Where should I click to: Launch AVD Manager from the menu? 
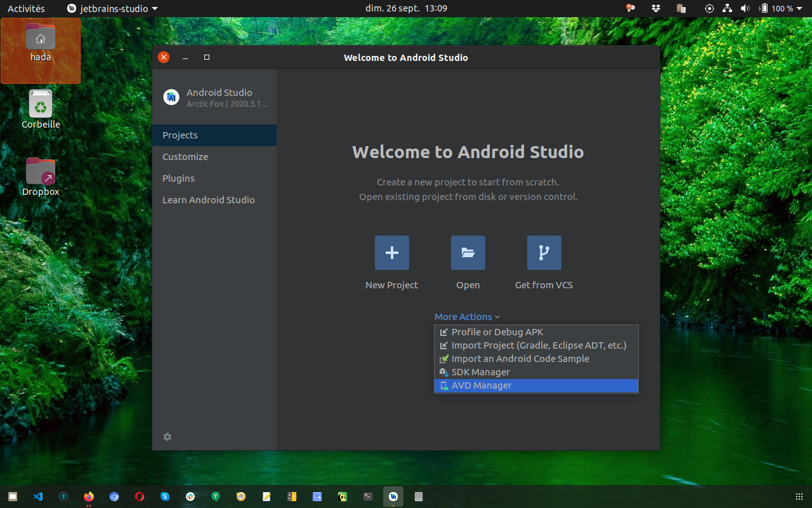536,385
